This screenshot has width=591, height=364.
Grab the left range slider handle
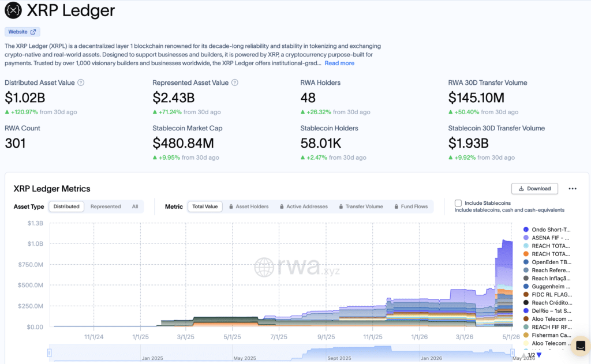click(x=50, y=352)
